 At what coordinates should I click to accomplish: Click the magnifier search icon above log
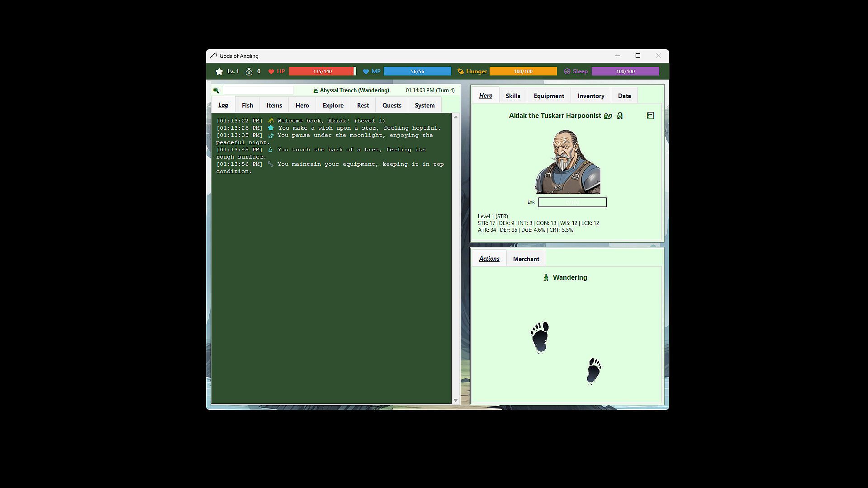[x=216, y=90]
